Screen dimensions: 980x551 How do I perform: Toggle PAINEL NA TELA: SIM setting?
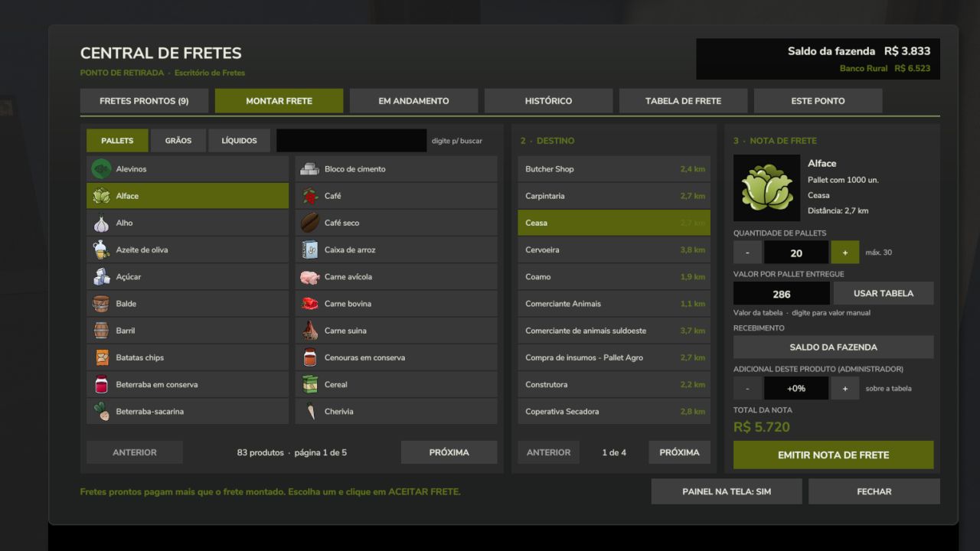(727, 491)
